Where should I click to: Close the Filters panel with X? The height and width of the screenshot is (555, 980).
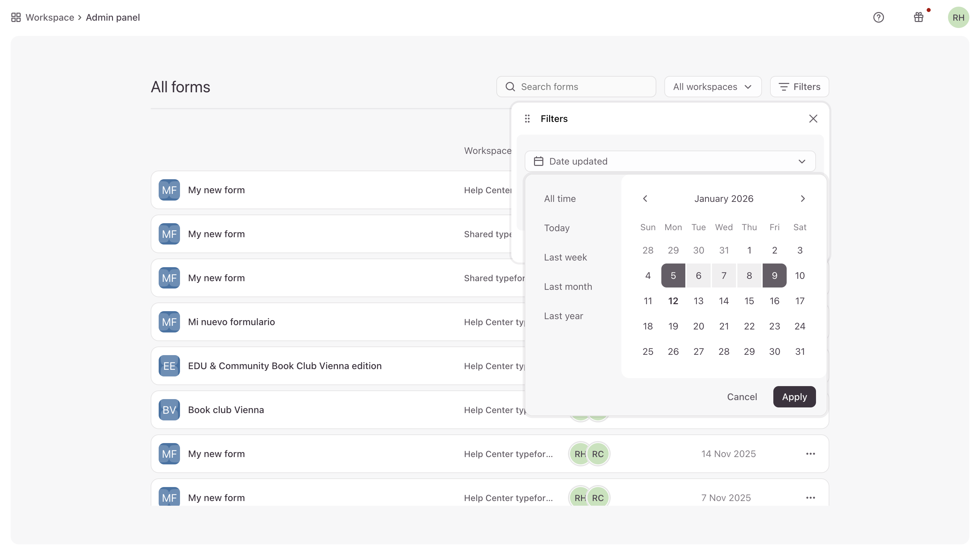click(813, 119)
